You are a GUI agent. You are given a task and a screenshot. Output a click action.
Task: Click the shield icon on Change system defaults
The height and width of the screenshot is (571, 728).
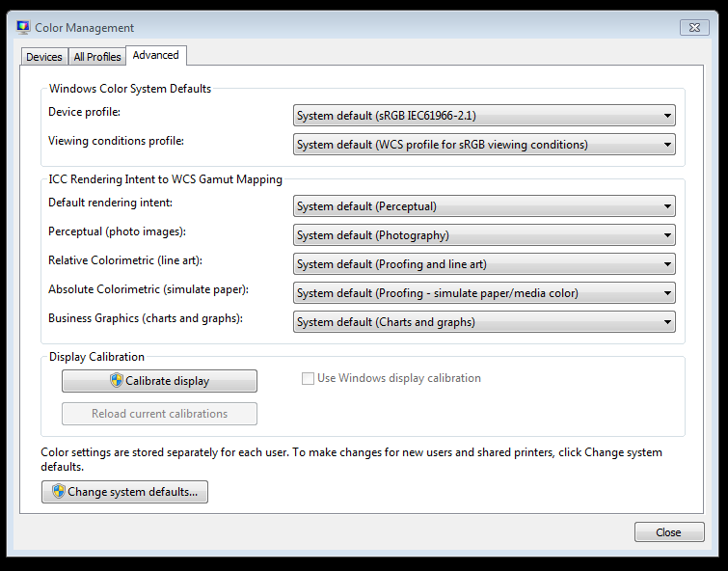58,492
